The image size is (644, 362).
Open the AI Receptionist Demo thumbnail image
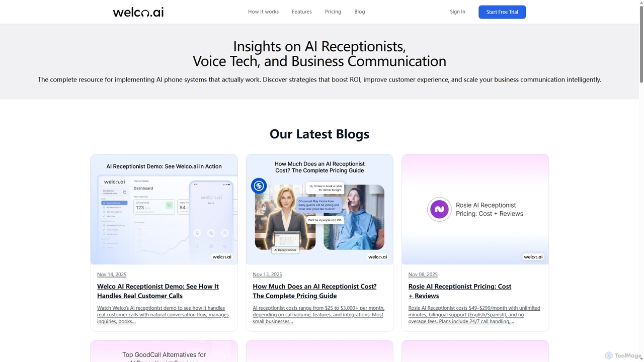tap(164, 209)
